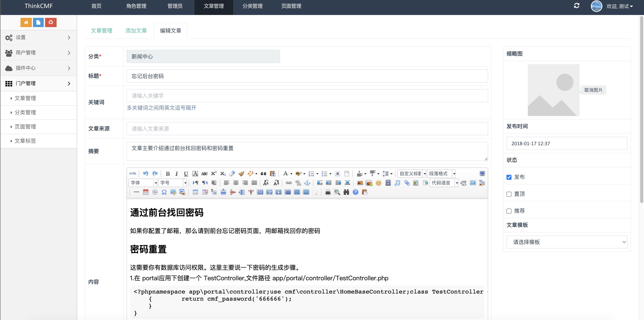This screenshot has width=644, height=320.
Task: Open editor help question mark icon
Action: coord(356,192)
